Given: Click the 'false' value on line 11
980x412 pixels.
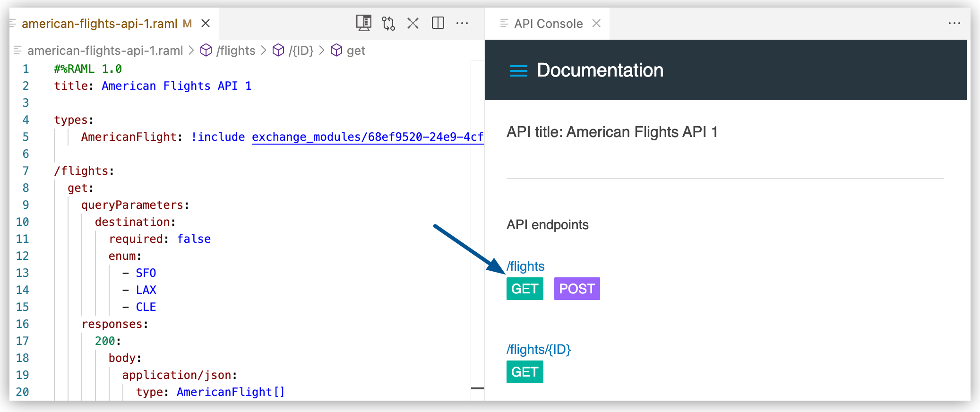Looking at the screenshot, I should click(194, 239).
